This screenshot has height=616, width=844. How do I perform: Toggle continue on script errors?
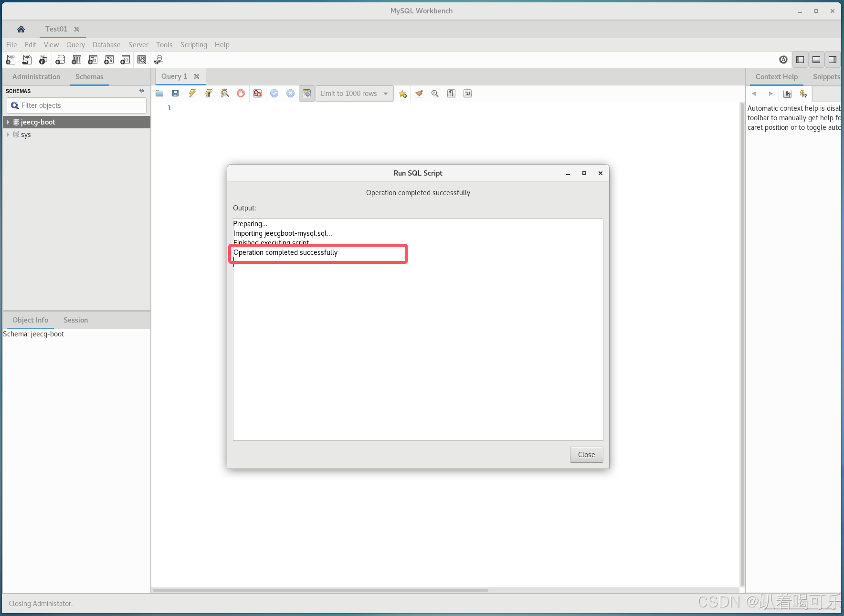pos(258,94)
